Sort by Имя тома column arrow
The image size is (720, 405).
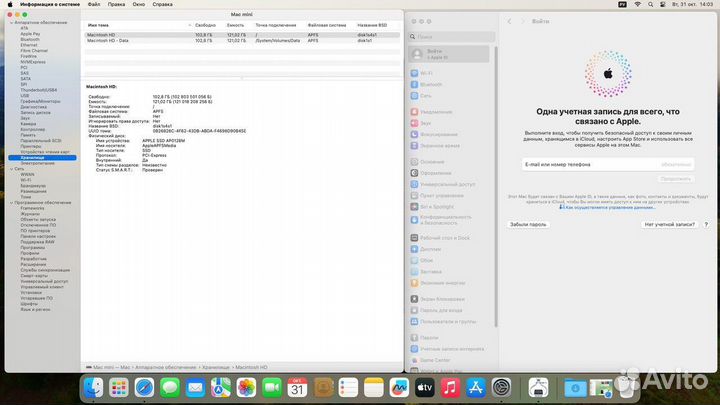click(190, 25)
